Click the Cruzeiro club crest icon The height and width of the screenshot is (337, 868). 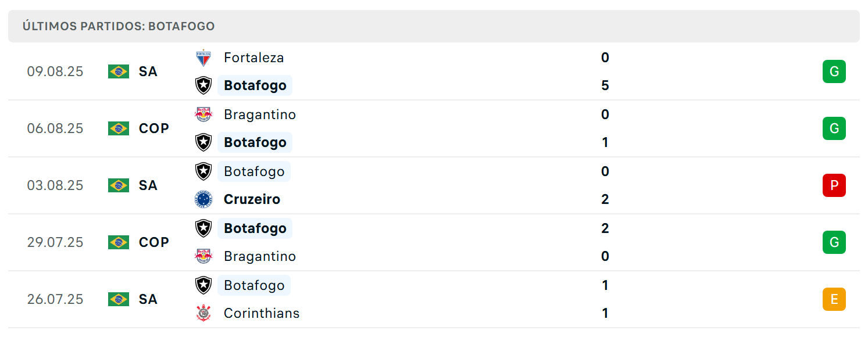203,199
